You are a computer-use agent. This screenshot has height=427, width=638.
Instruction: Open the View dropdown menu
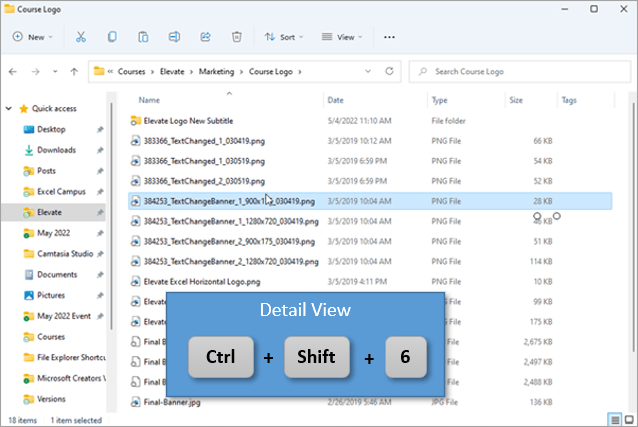(x=341, y=37)
